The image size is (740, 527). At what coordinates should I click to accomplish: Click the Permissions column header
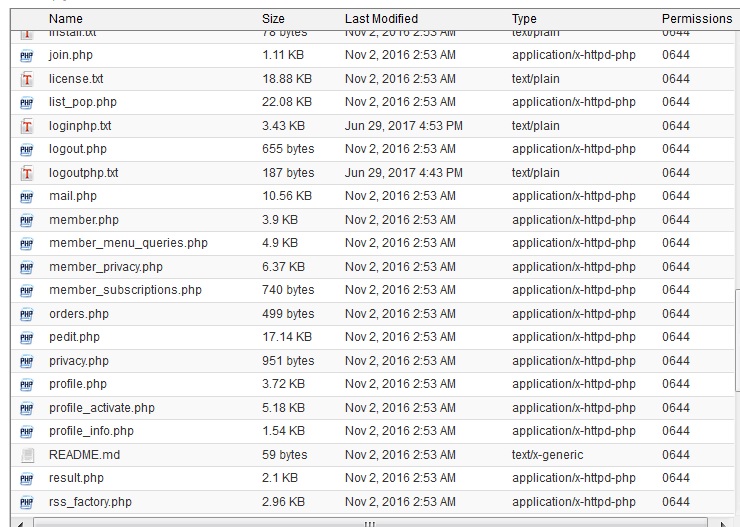[696, 18]
